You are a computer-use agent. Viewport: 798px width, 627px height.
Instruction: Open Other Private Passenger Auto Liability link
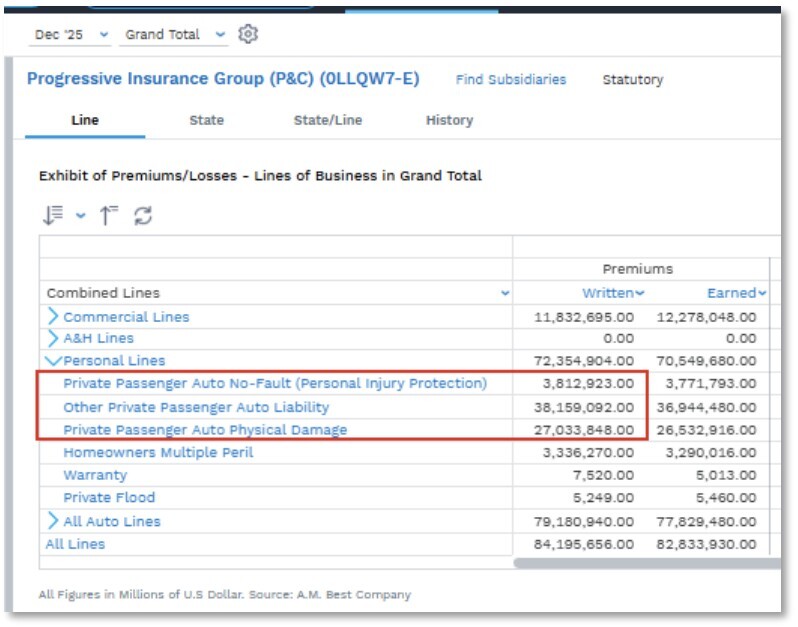pyautogui.click(x=196, y=407)
